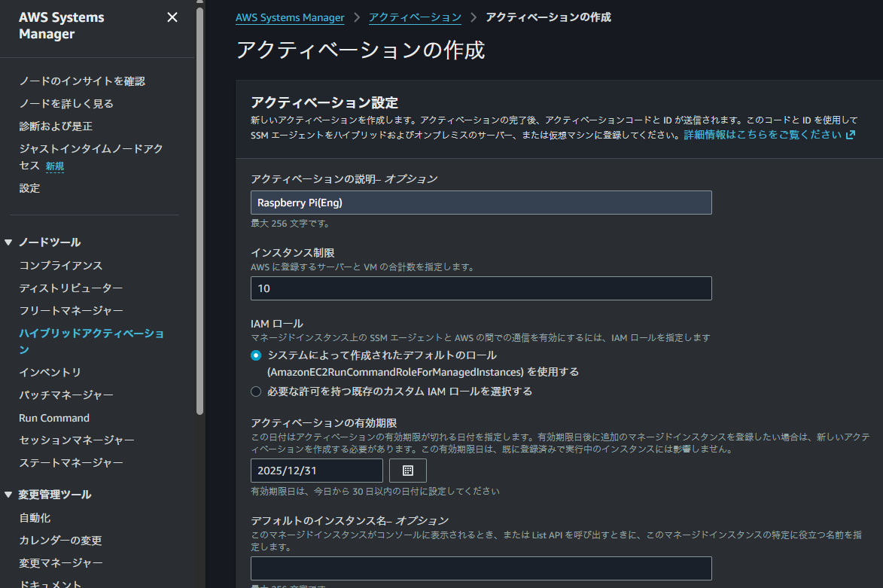Collapse the 変更管理ツール section
Screen dimensions: 883x588
[8, 495]
